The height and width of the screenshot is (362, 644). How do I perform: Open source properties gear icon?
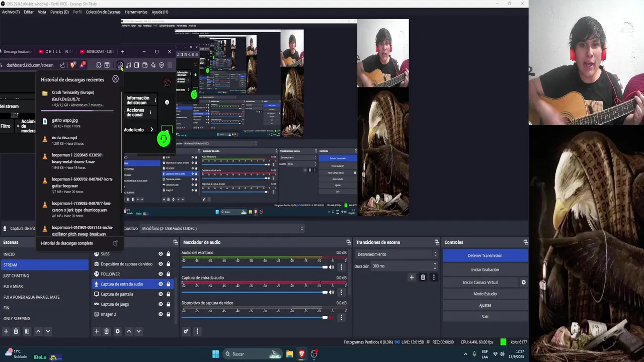coord(118,331)
